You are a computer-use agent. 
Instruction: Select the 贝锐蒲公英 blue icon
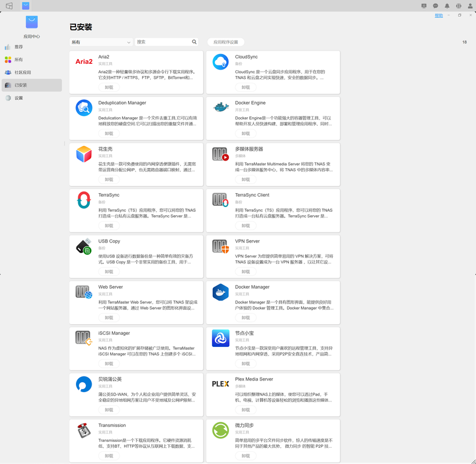pos(84,384)
